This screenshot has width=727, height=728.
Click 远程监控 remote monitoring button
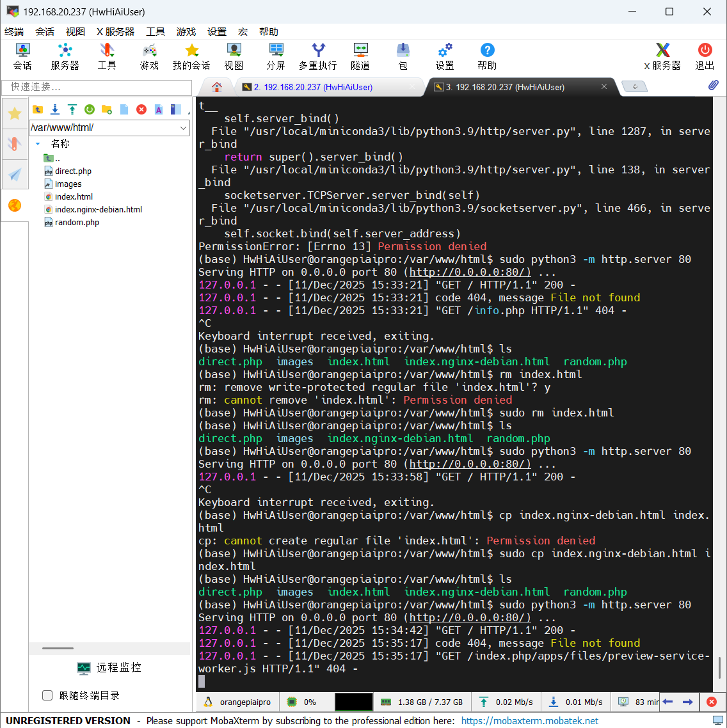(109, 668)
